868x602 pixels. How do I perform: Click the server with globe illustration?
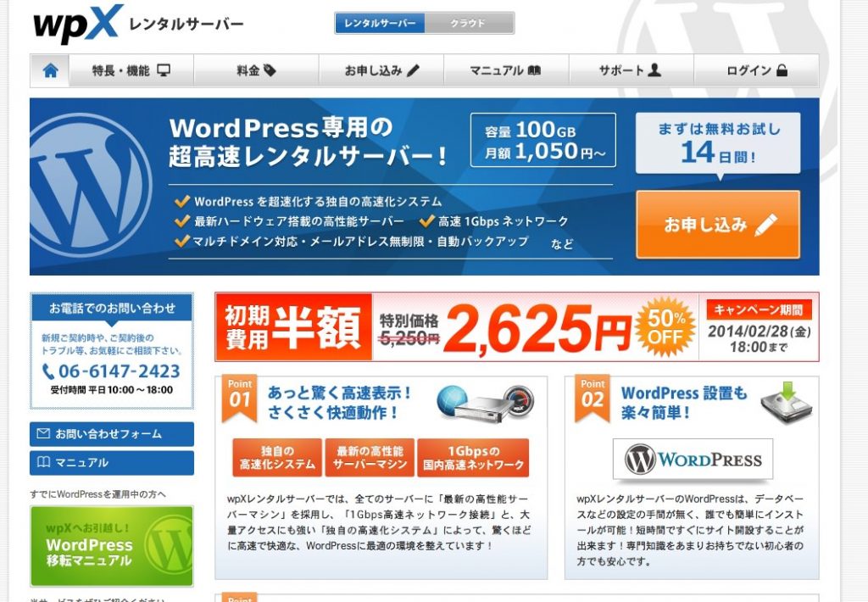click(x=486, y=403)
